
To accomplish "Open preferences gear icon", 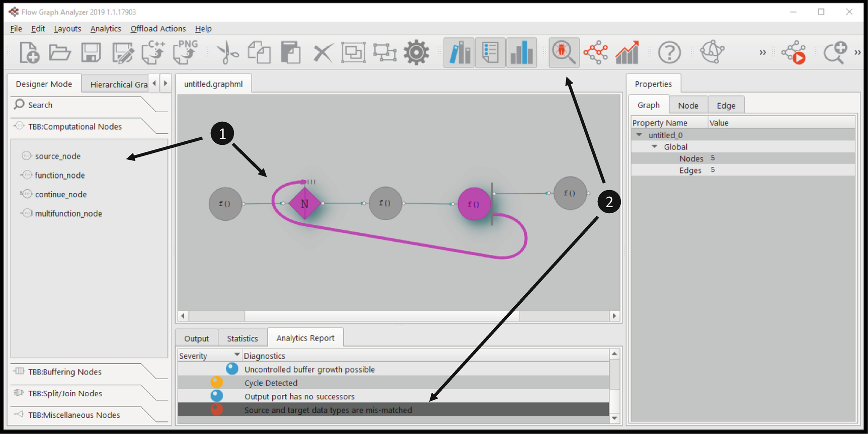I will click(x=417, y=52).
